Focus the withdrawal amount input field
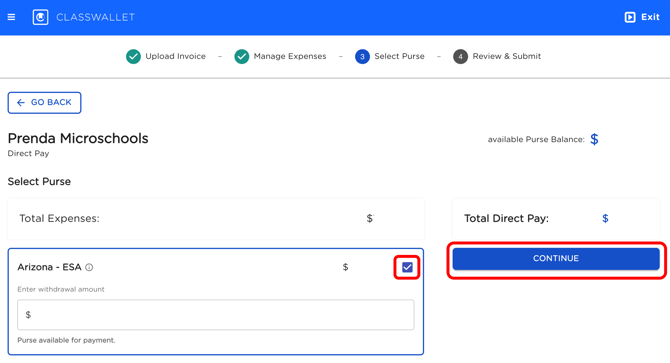Viewport: 670px width, 363px height. pyautogui.click(x=216, y=315)
